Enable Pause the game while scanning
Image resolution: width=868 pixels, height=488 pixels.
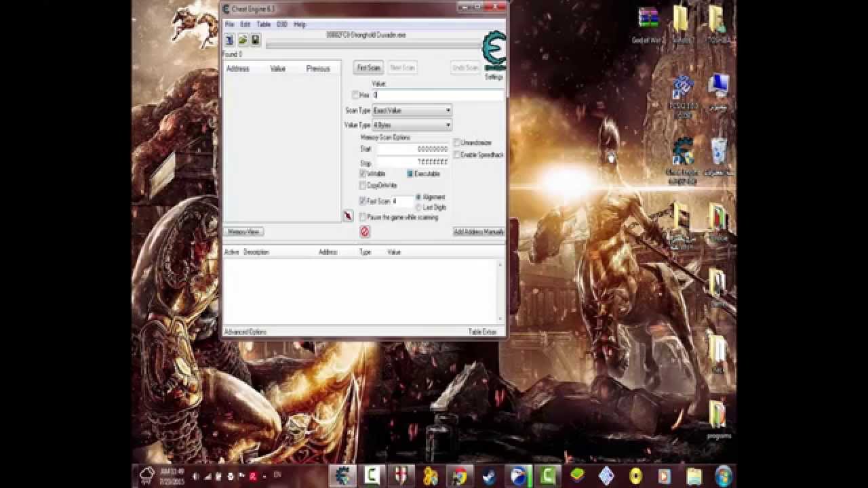(363, 218)
